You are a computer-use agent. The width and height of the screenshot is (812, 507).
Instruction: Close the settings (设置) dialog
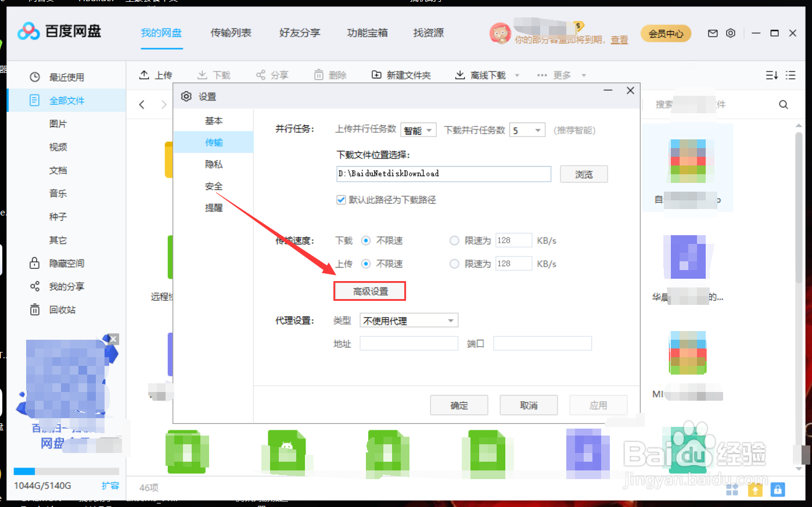click(630, 91)
